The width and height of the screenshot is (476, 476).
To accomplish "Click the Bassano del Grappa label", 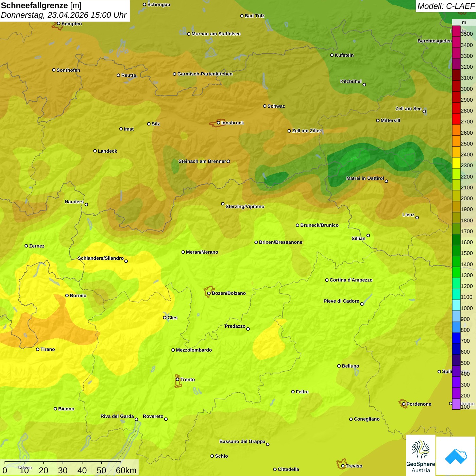I will tap(242, 441).
